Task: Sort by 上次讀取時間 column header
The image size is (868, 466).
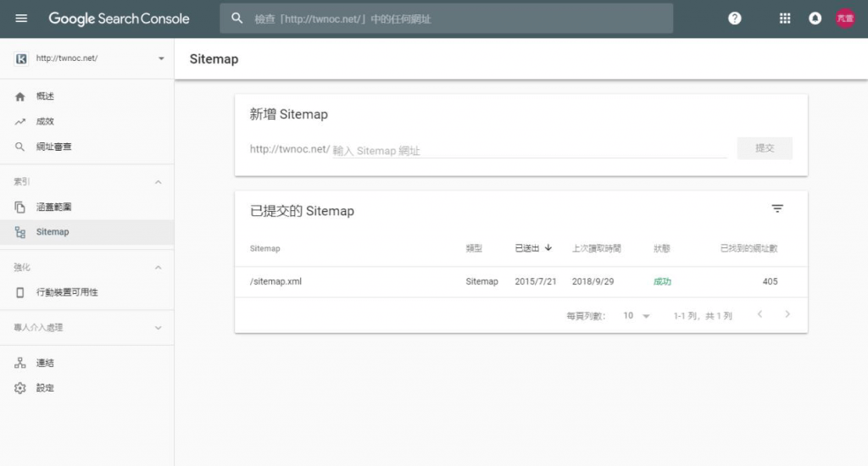Action: coord(596,248)
